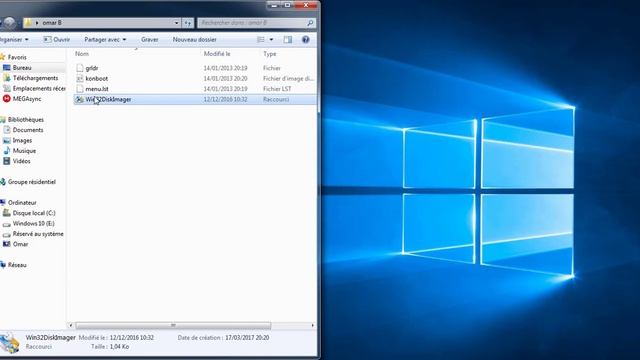Viewport: 640px width, 360px height.
Task: Change view with the view icon
Action: (x=261, y=40)
